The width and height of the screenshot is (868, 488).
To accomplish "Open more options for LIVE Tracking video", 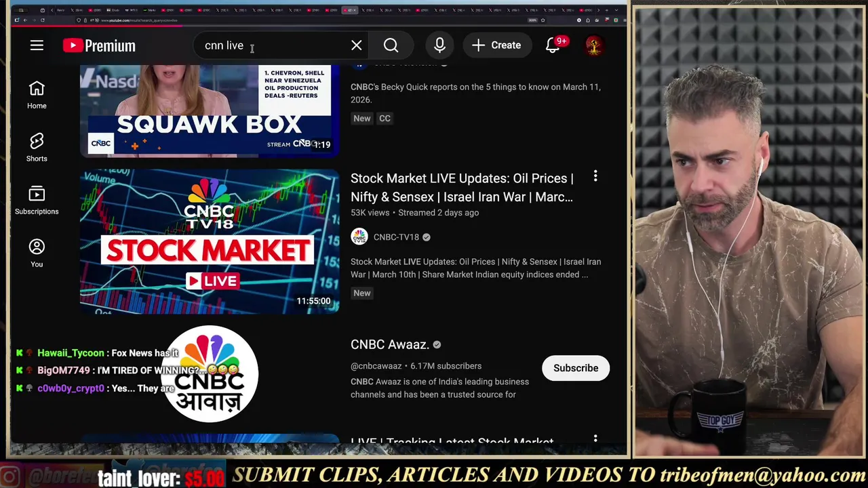I will (595, 439).
